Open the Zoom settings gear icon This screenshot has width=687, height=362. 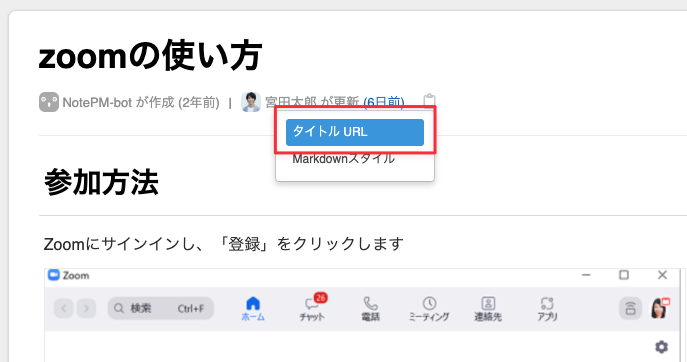(661, 347)
